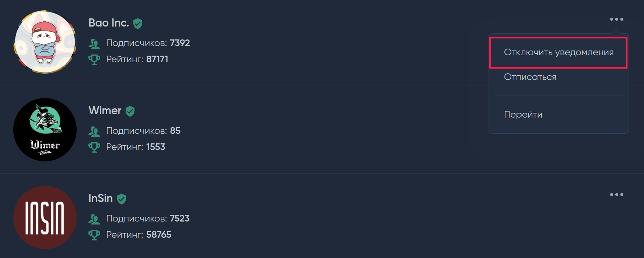Open the Wimer team name link

click(105, 111)
